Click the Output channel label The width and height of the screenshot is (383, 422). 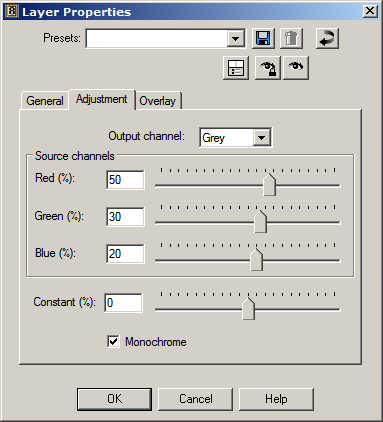pyautogui.click(x=146, y=136)
